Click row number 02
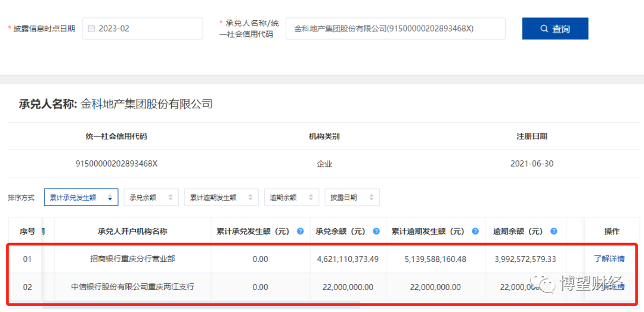Image resolution: width=644 pixels, height=312 pixels. click(x=27, y=287)
